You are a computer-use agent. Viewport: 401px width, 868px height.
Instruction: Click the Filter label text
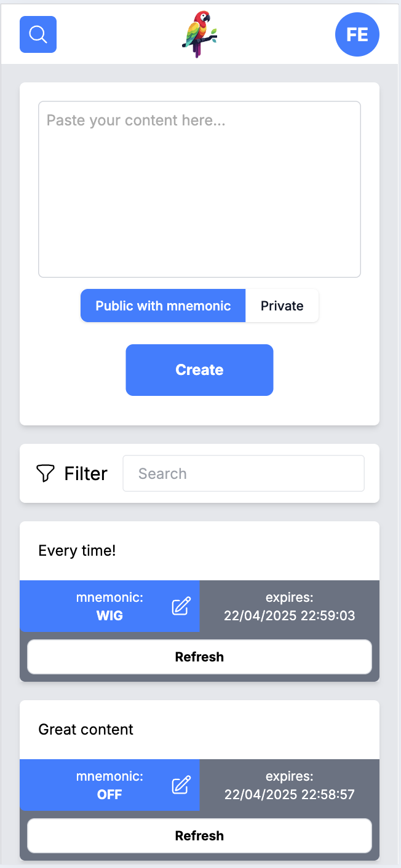pyautogui.click(x=85, y=473)
